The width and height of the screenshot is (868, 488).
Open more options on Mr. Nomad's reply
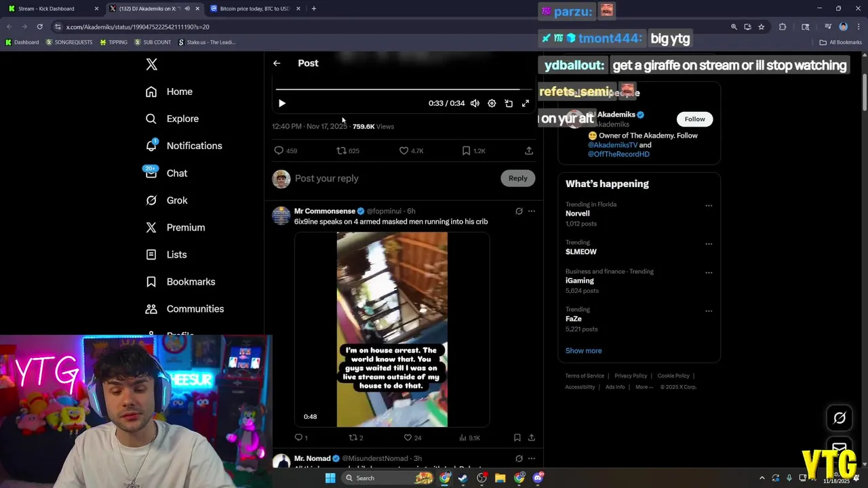tap(532, 459)
